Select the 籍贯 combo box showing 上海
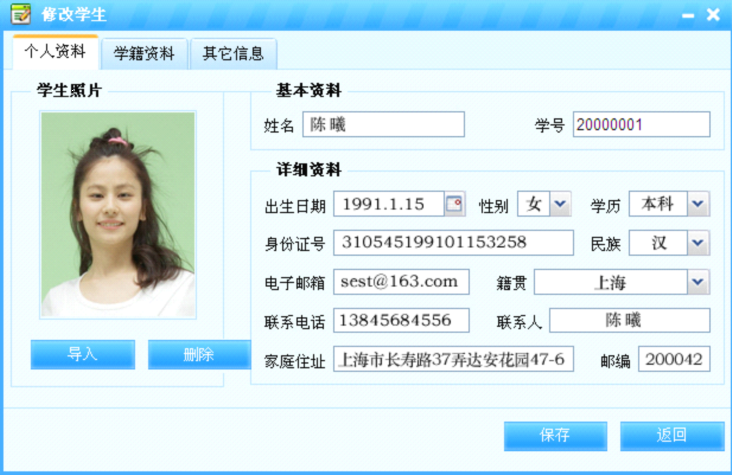Screen dimensions: 732x475 coord(622,282)
